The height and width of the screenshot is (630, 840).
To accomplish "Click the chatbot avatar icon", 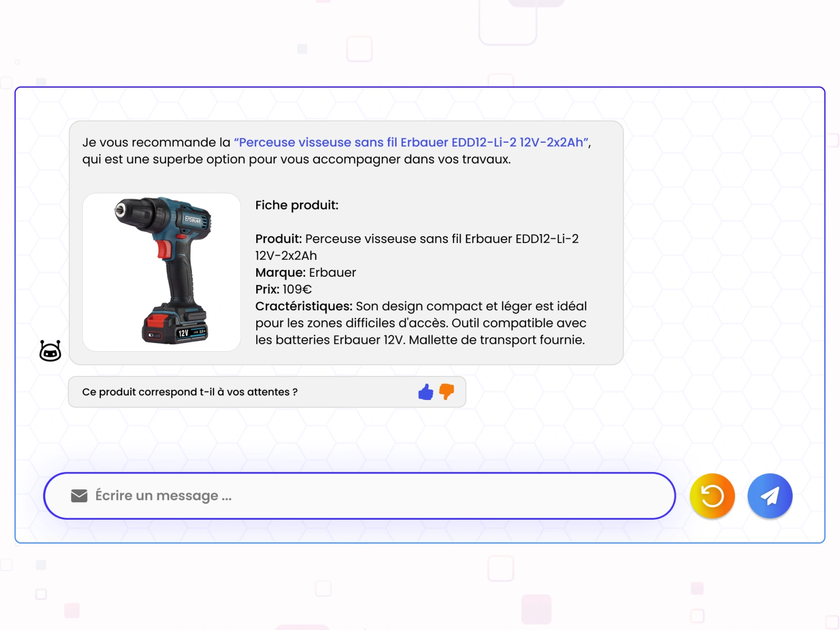I will click(50, 351).
